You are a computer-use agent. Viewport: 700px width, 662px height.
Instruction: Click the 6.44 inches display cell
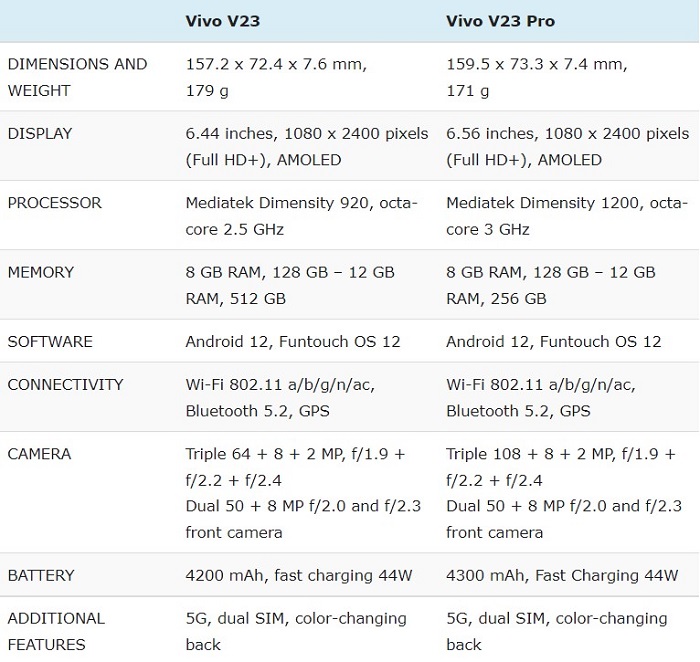click(x=307, y=146)
